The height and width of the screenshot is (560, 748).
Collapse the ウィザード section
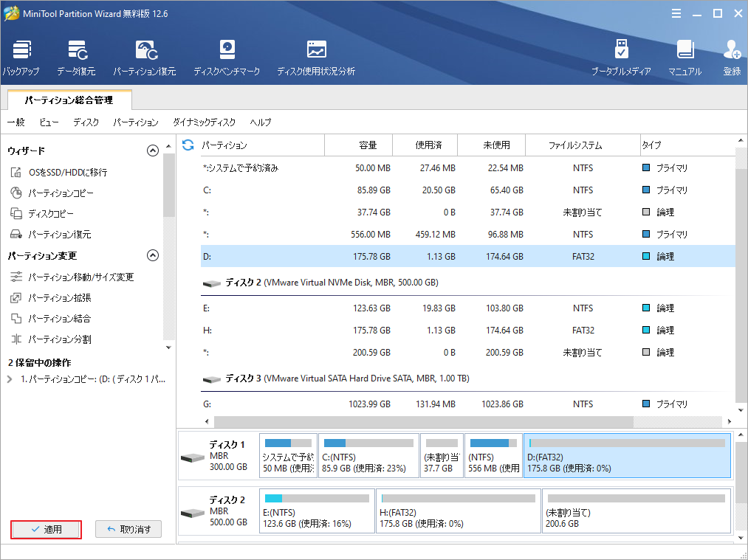click(x=153, y=151)
